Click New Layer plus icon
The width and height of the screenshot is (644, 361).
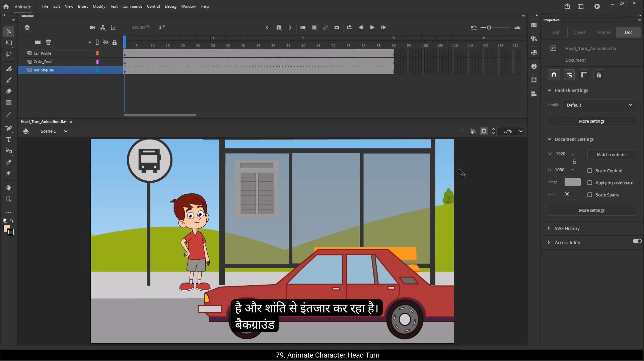27,42
